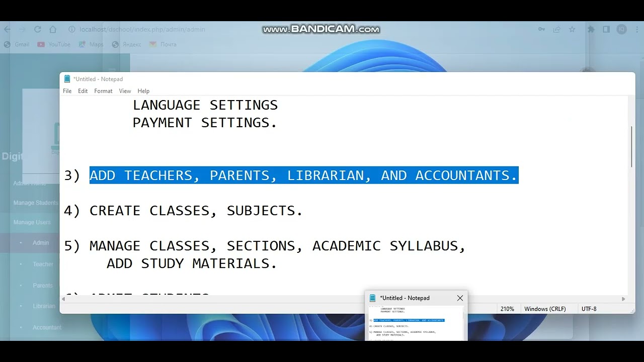Click the PAYMENT SETTINGS line
644x362 pixels.
(x=205, y=123)
